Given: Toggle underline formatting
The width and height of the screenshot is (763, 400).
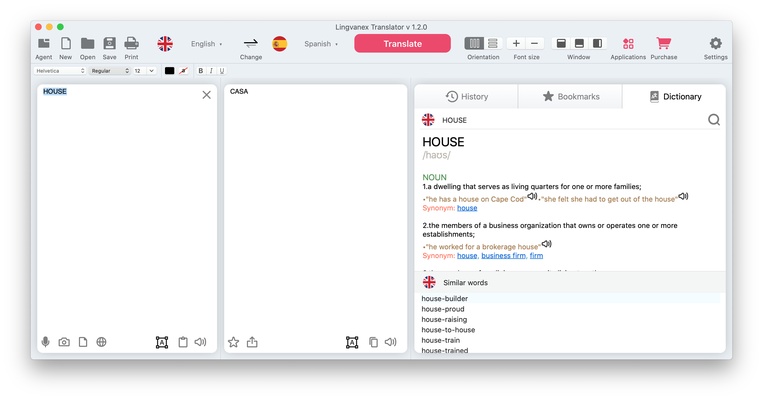Looking at the screenshot, I should (x=222, y=71).
